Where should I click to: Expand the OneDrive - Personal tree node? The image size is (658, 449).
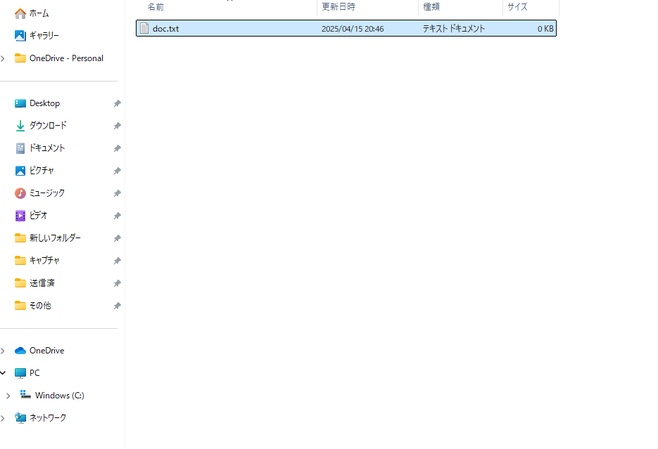(3, 58)
